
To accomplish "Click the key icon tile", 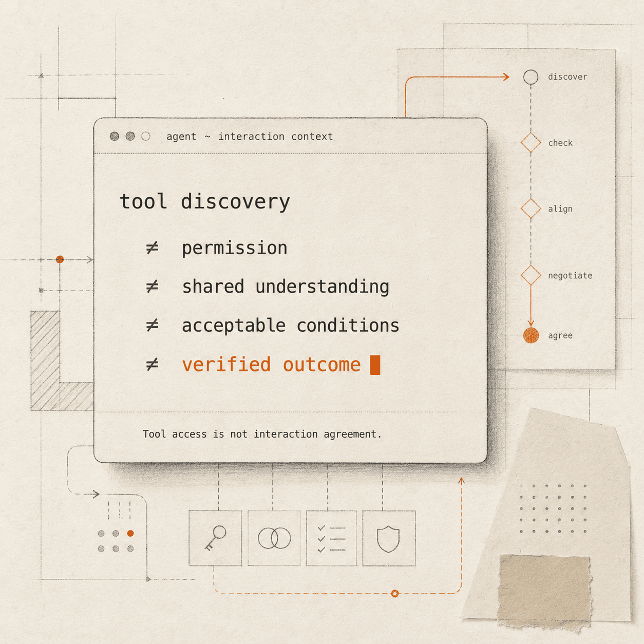I will [x=215, y=538].
